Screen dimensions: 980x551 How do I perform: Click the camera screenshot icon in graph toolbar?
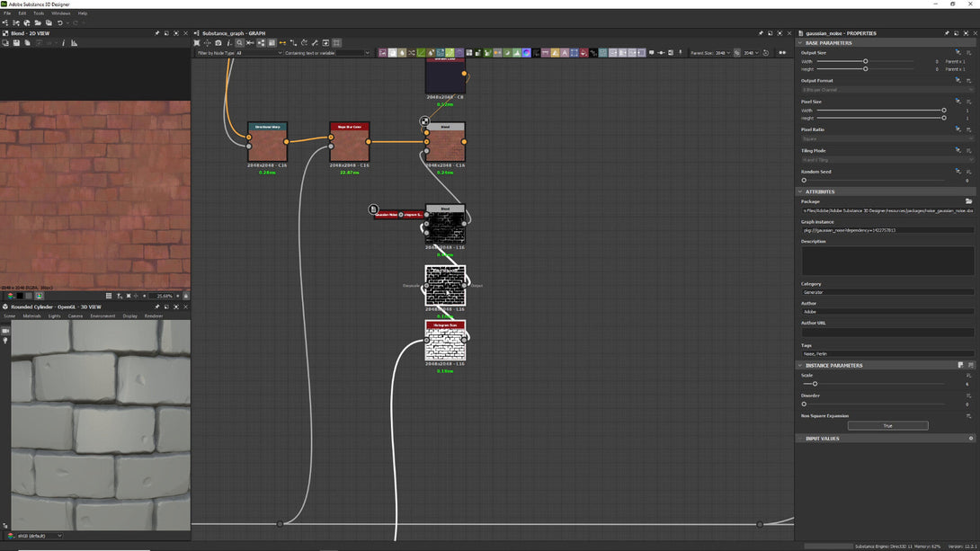[218, 43]
